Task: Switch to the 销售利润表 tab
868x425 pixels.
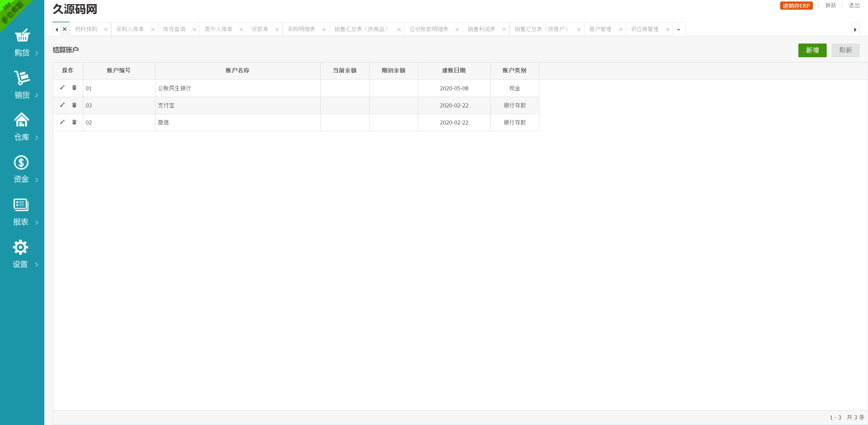Action: (481, 29)
